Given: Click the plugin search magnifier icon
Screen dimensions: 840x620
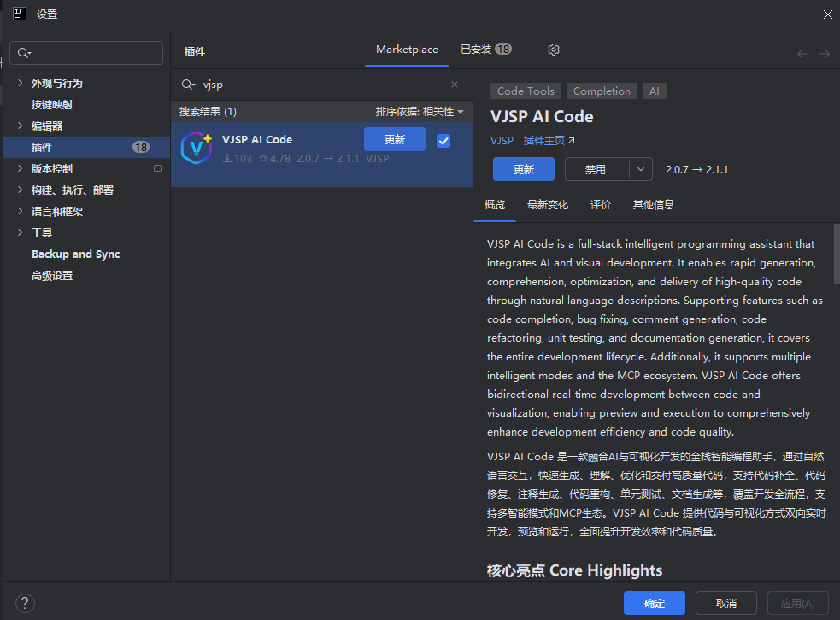Looking at the screenshot, I should coord(188,85).
